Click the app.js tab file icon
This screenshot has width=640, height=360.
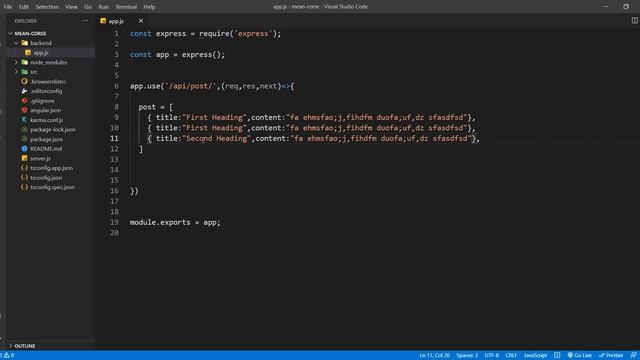[103, 21]
